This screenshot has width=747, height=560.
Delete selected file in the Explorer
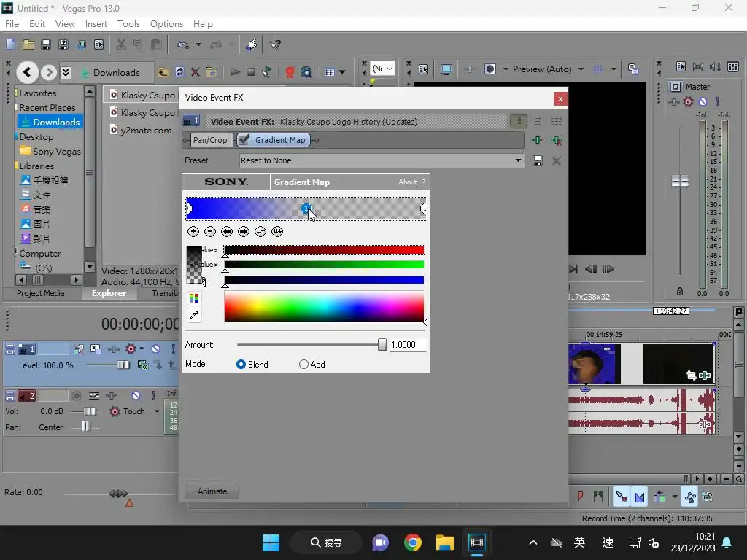[196, 72]
